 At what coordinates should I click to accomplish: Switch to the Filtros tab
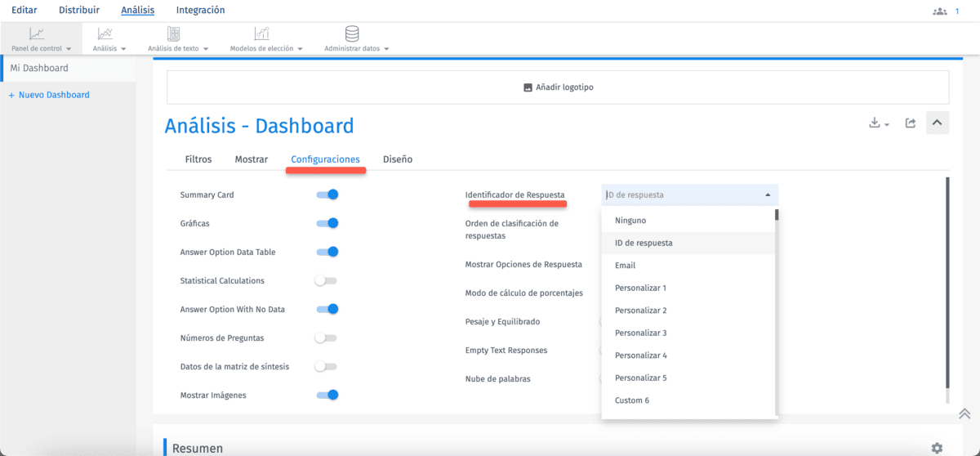[x=198, y=159]
